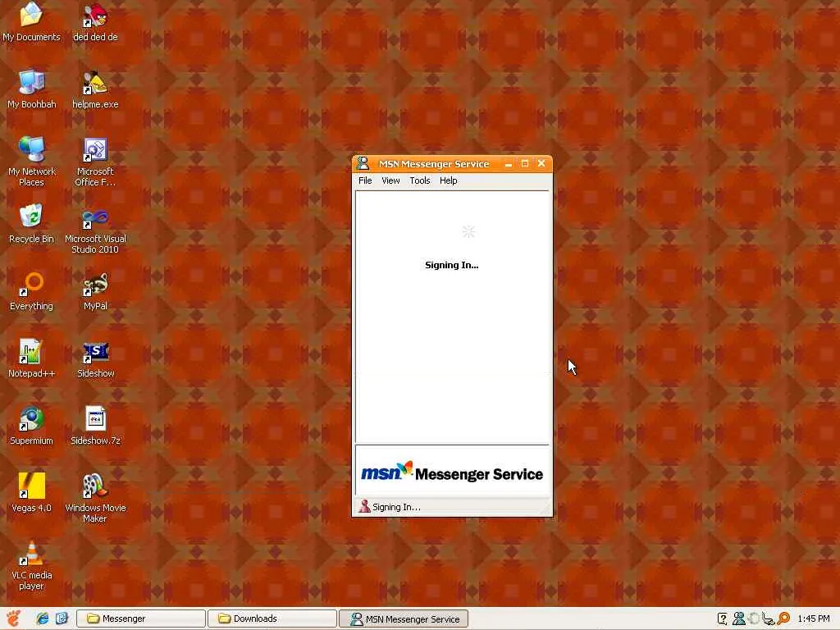Switch to Messenger folder taskbar button

(x=141, y=619)
